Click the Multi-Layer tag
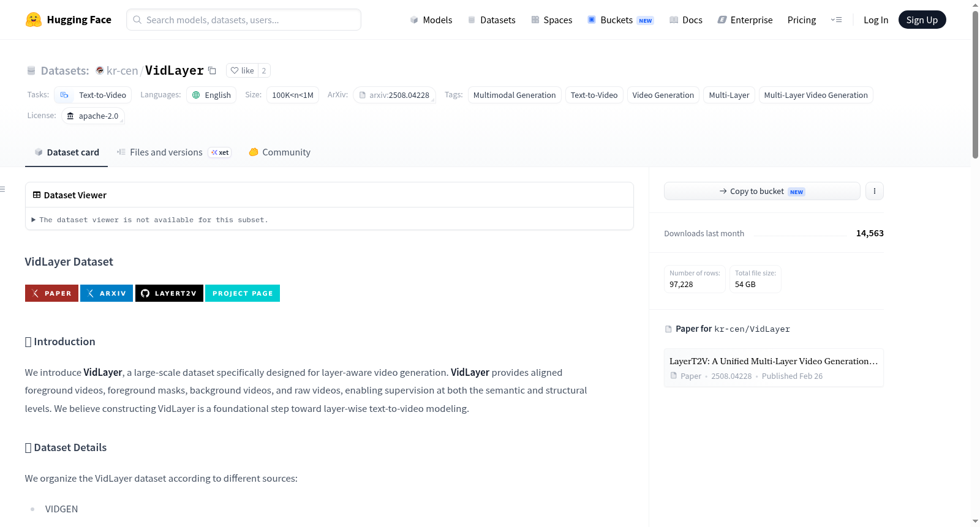The height and width of the screenshot is (527, 980). pos(729,95)
